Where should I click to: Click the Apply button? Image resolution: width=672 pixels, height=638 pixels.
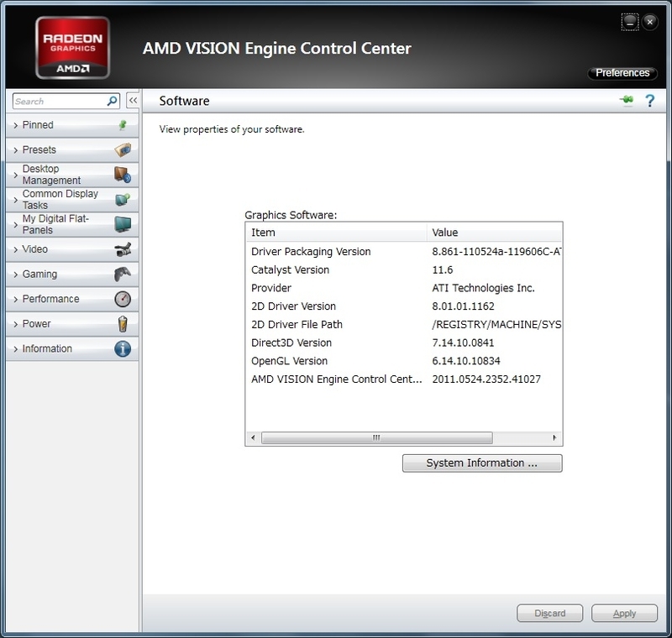624,613
